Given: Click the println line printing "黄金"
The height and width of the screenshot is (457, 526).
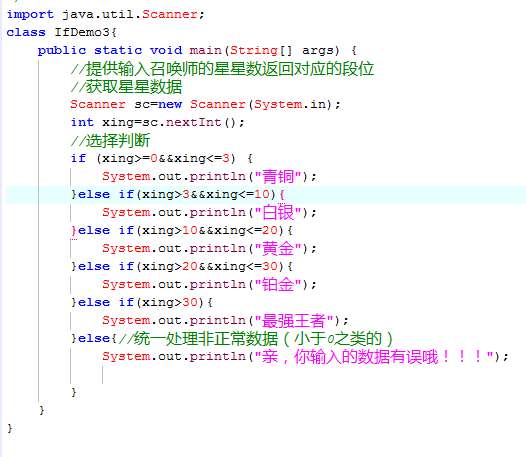Looking at the screenshot, I should click(209, 249).
